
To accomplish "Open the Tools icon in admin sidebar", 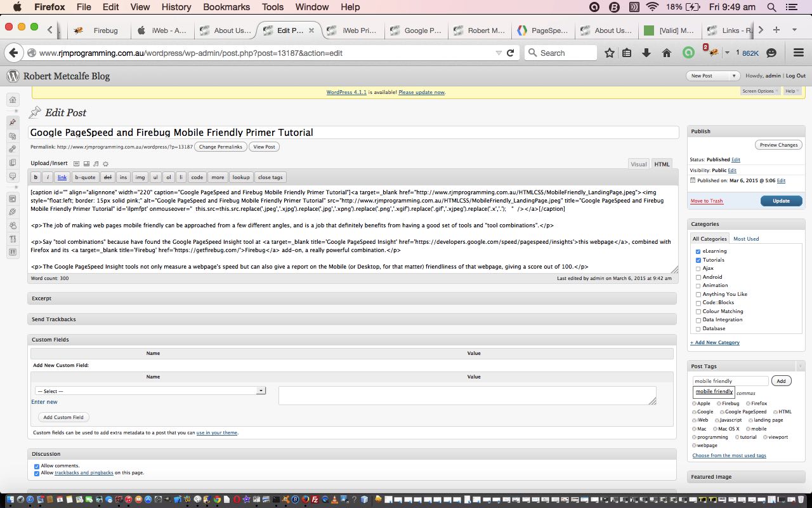I will [x=13, y=239].
